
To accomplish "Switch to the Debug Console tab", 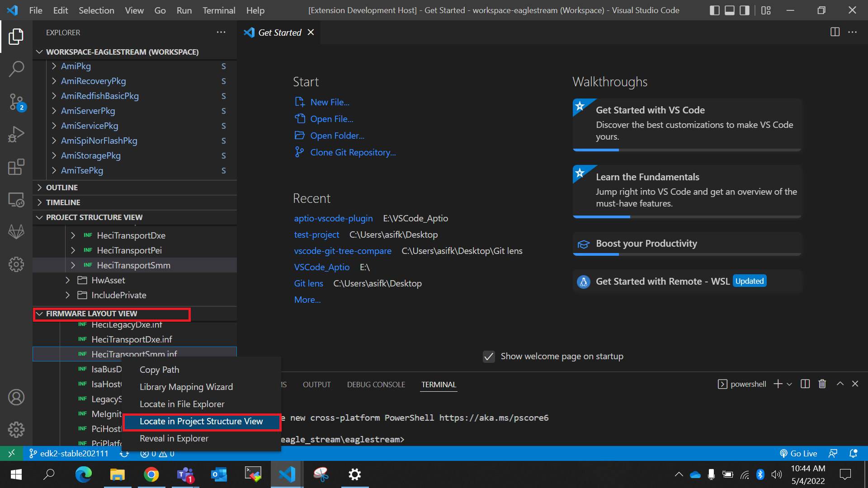I will click(x=376, y=385).
